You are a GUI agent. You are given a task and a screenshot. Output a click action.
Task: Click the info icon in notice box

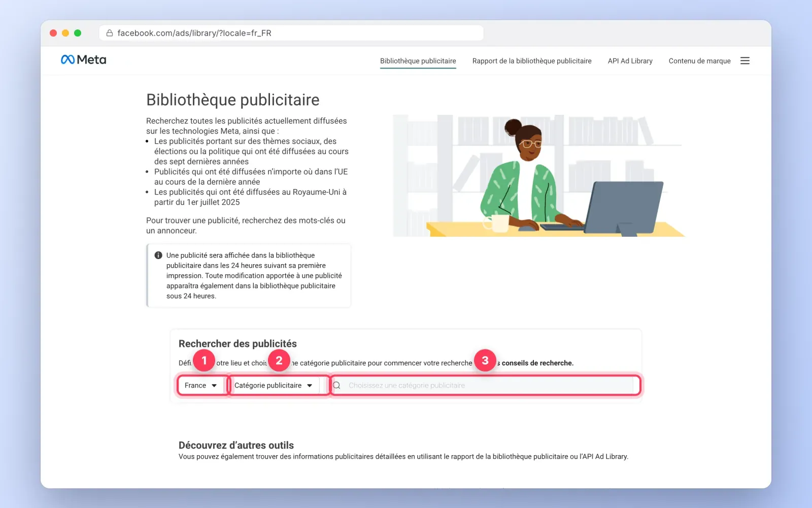pos(158,256)
